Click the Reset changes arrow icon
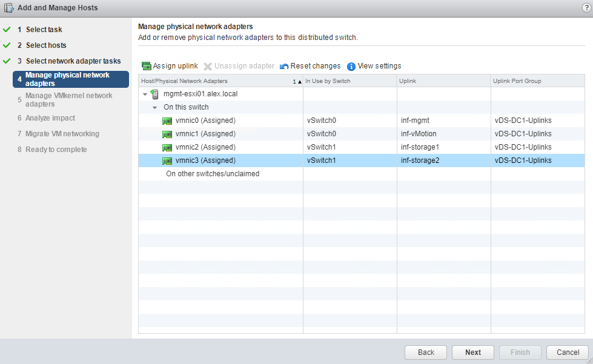The image size is (593, 364). click(x=284, y=66)
